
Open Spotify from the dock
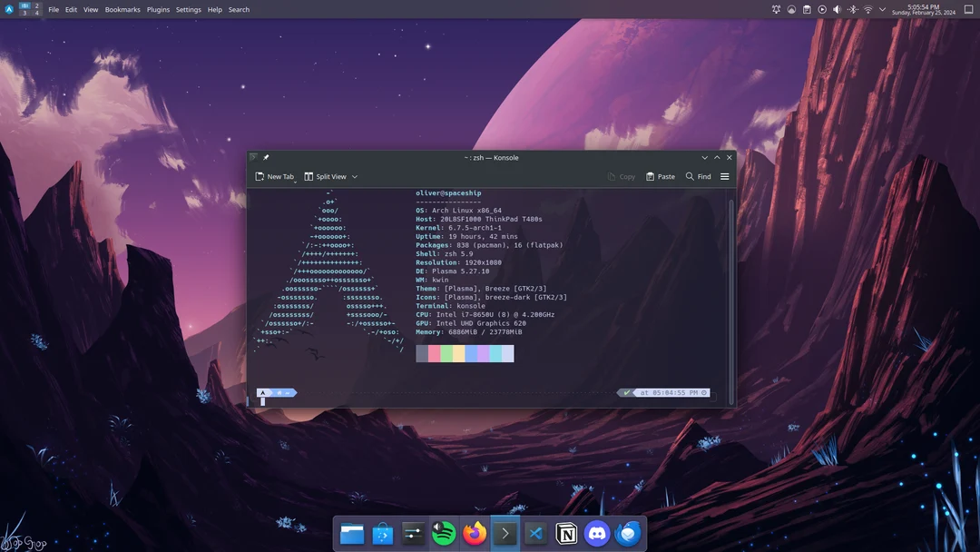click(444, 534)
